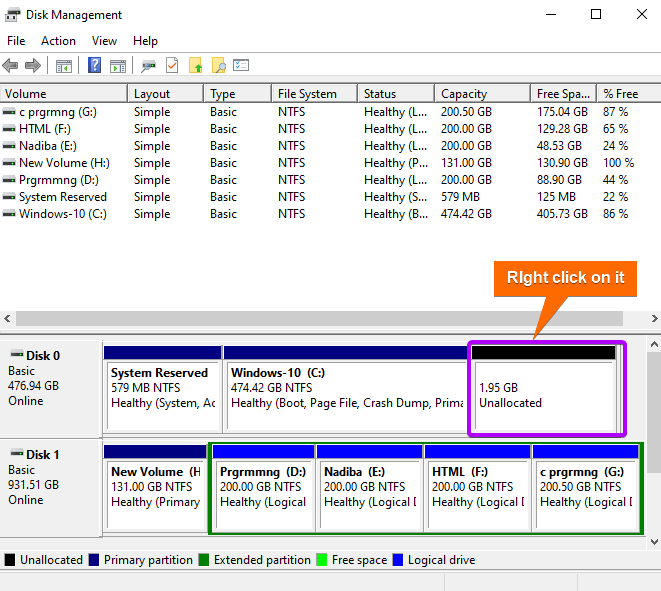Select the 'New Volume (H:)' volume row

(330, 163)
